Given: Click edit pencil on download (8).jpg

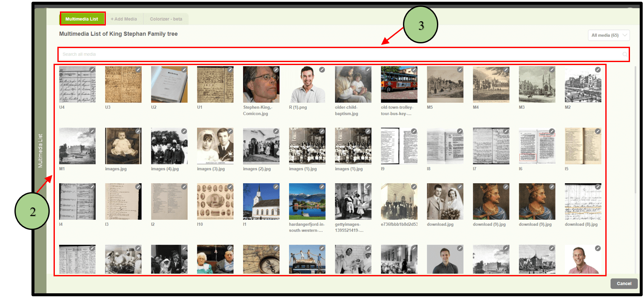Looking at the screenshot, I should (x=598, y=187).
